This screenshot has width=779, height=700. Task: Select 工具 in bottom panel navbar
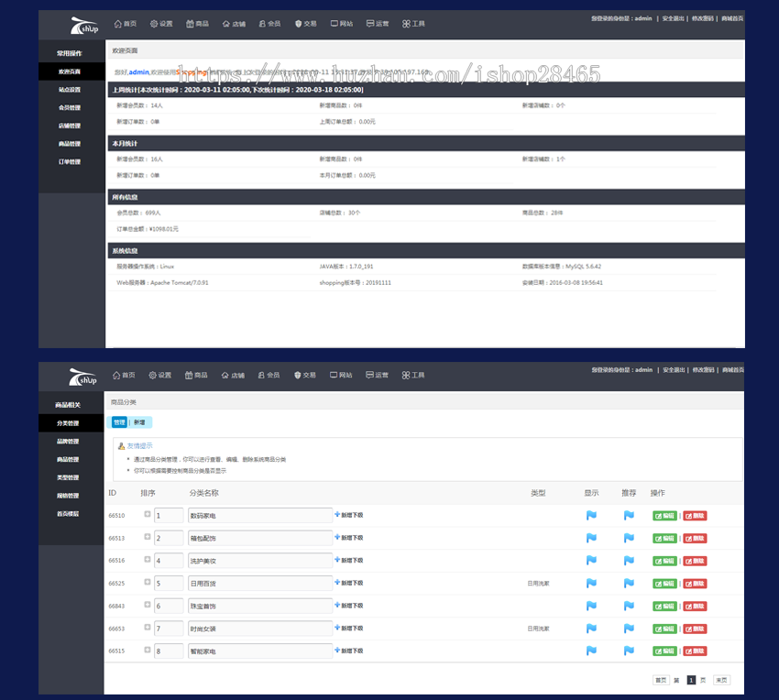tap(413, 375)
